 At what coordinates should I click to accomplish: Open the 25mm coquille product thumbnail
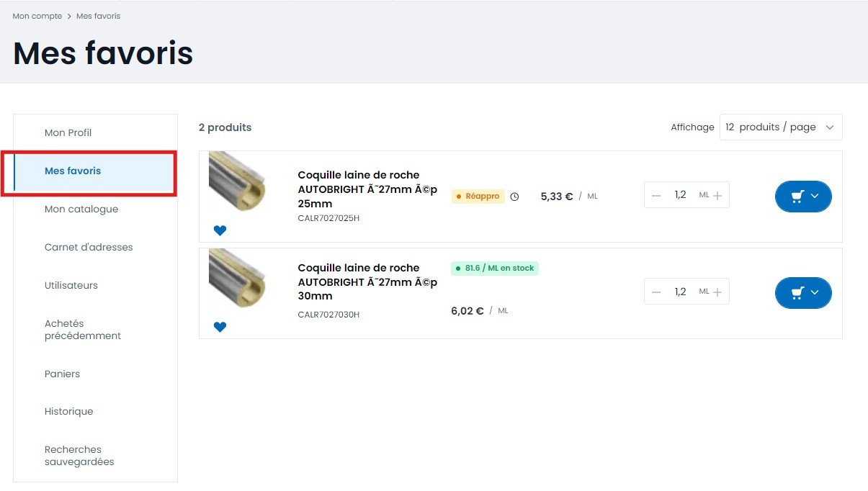(238, 181)
